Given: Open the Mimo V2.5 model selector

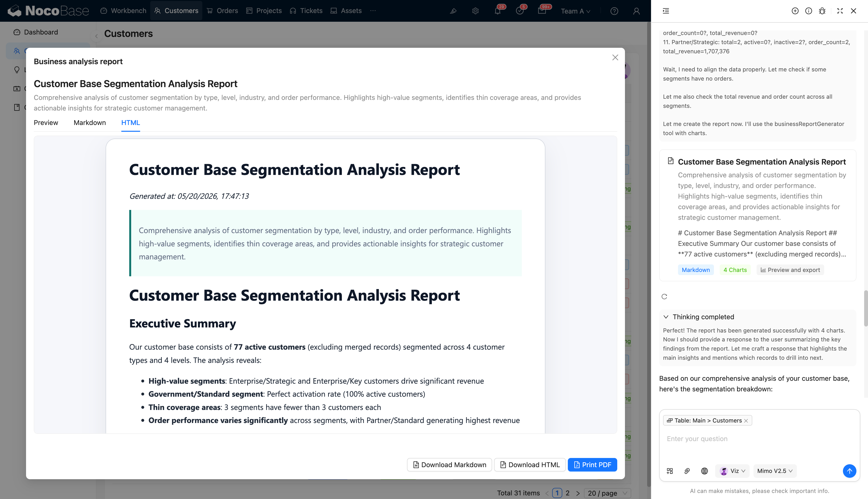Looking at the screenshot, I should tap(774, 471).
